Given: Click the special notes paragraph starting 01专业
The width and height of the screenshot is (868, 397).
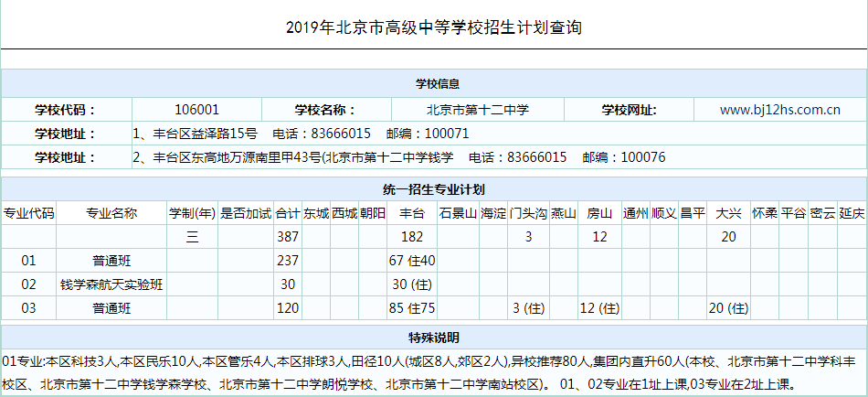Looking at the screenshot, I should [x=434, y=372].
